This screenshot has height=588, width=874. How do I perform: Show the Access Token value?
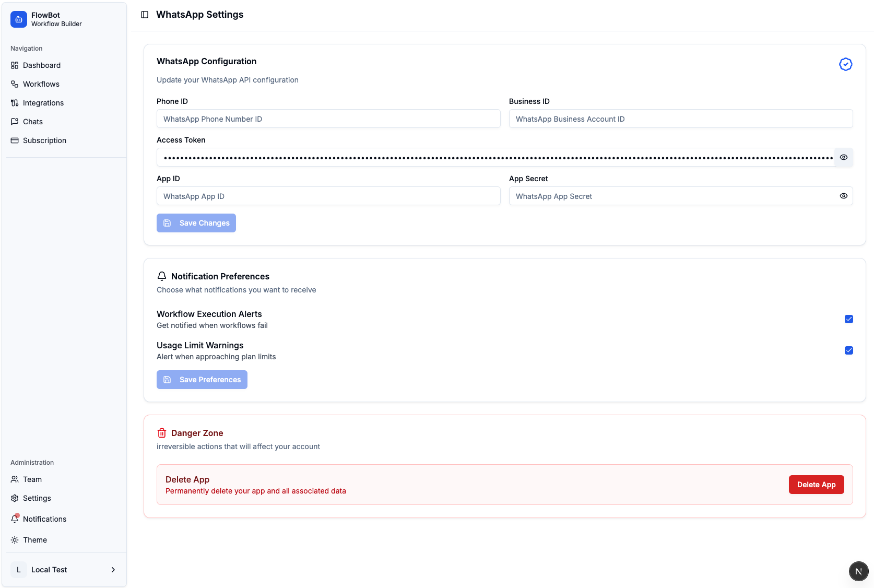coord(843,157)
